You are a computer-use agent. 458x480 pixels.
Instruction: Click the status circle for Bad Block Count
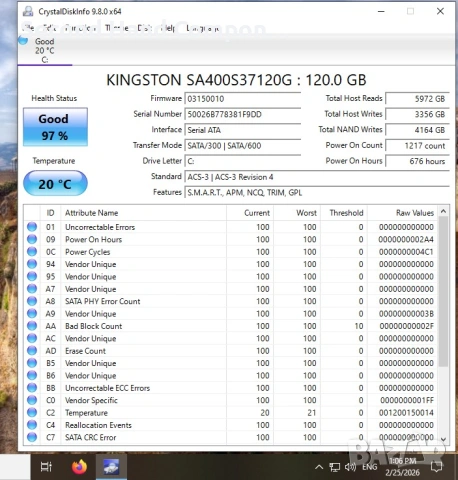(32, 326)
